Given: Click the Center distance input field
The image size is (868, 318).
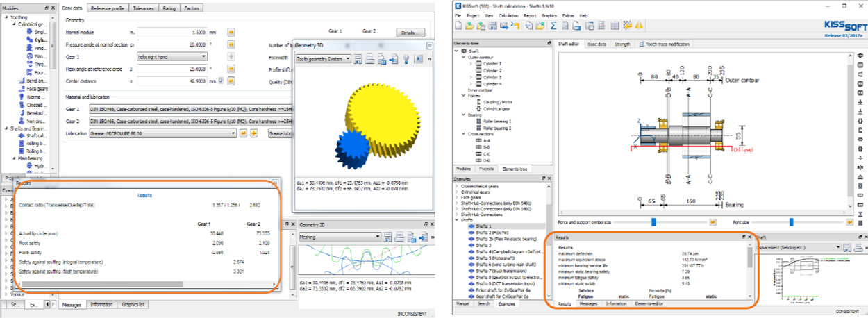Looking at the screenshot, I should coord(172,81).
